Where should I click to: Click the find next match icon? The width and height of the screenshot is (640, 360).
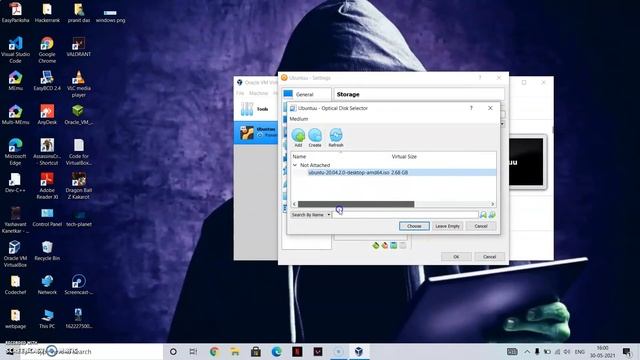click(492, 215)
